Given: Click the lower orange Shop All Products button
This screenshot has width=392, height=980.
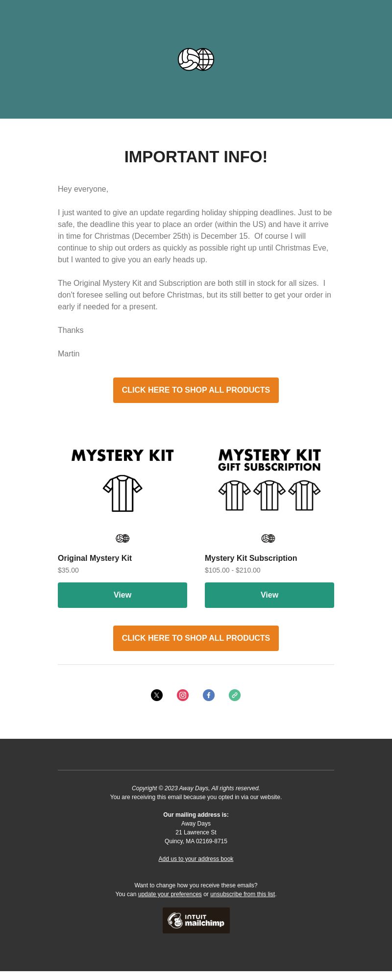Looking at the screenshot, I should (196, 638).
